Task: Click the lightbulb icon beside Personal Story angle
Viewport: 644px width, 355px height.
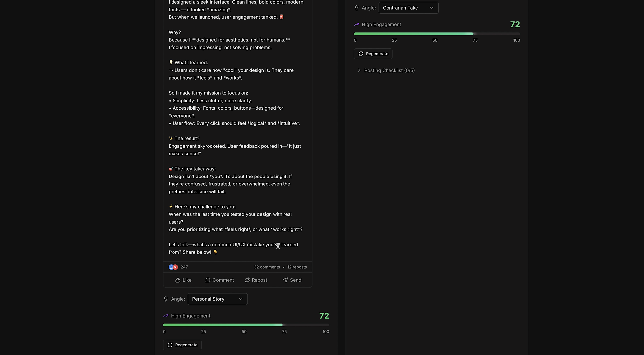Action: click(166, 299)
